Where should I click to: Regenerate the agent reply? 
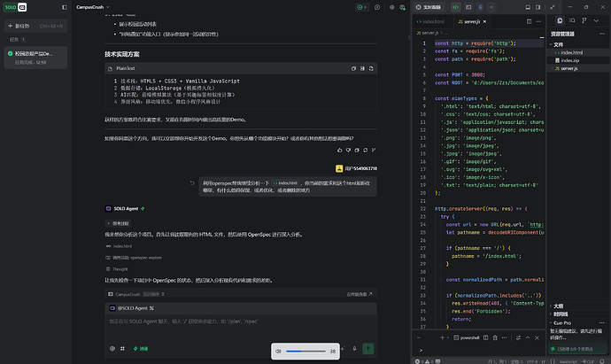pos(365,150)
